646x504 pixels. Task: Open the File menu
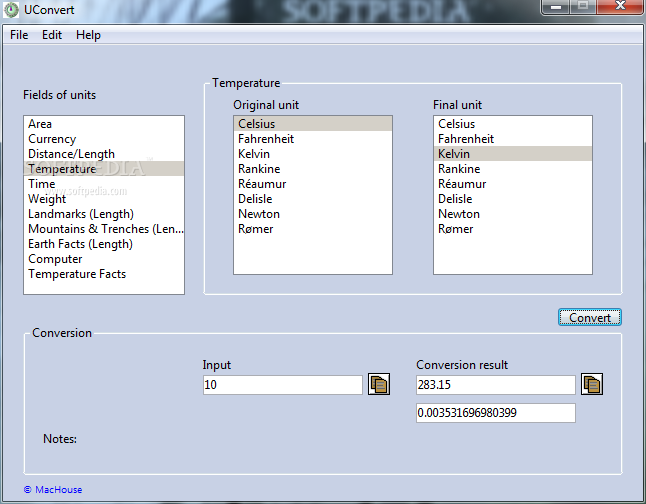tap(19, 35)
